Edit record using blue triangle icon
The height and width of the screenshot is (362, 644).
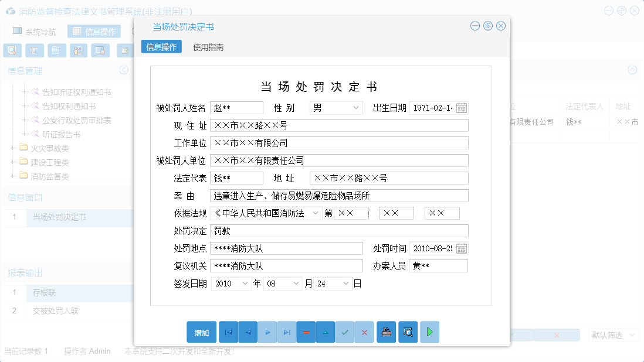pyautogui.click(x=326, y=332)
